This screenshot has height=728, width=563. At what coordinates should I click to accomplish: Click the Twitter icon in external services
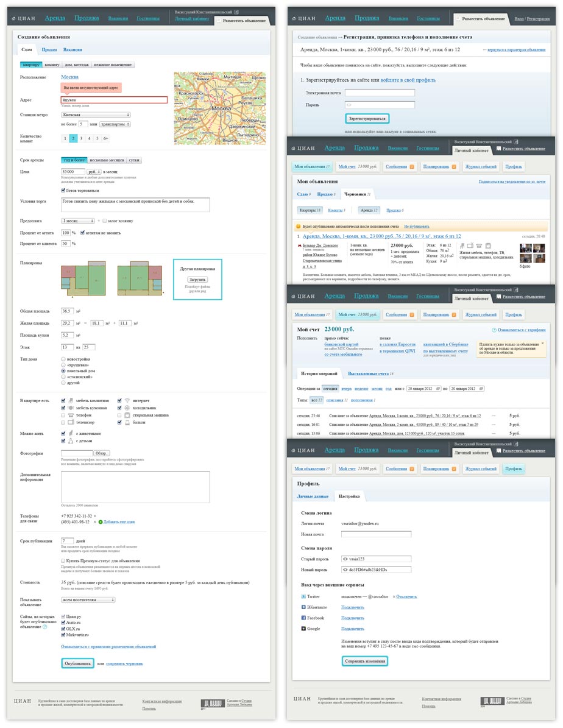pos(303,596)
